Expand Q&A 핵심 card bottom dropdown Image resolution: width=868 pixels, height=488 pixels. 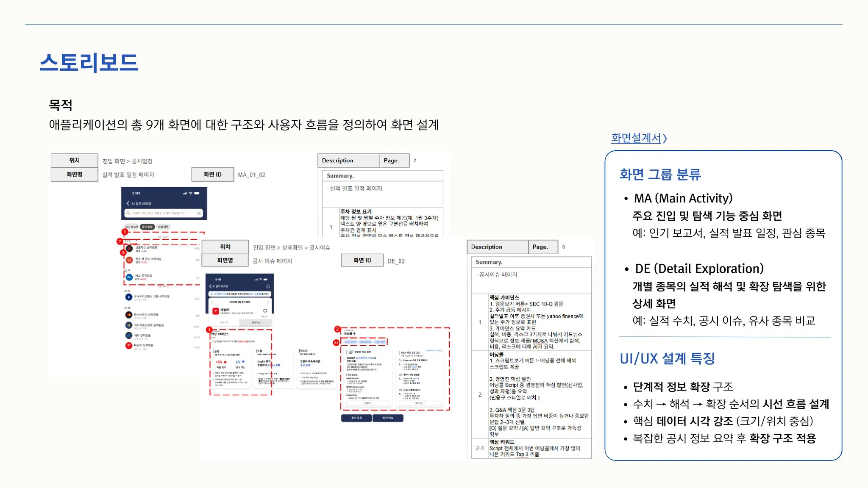419,403
